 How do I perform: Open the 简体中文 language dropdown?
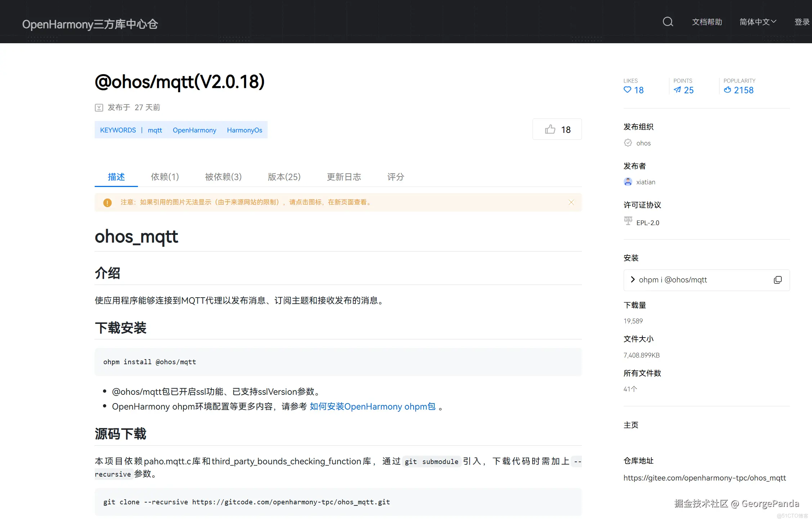(758, 22)
